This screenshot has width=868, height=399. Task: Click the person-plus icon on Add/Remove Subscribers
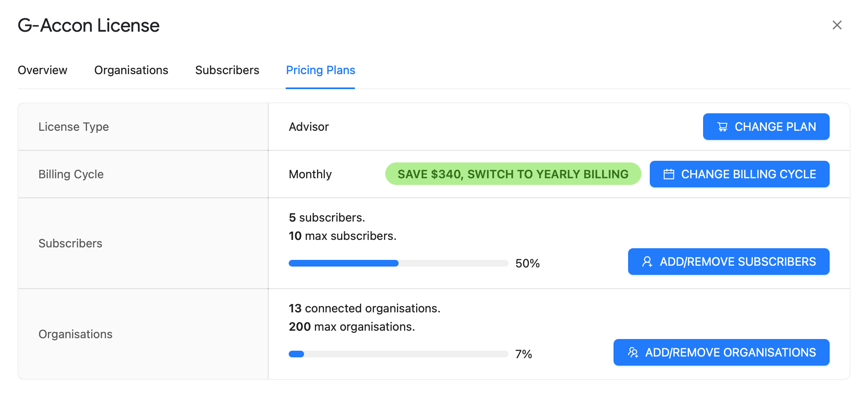pyautogui.click(x=647, y=262)
